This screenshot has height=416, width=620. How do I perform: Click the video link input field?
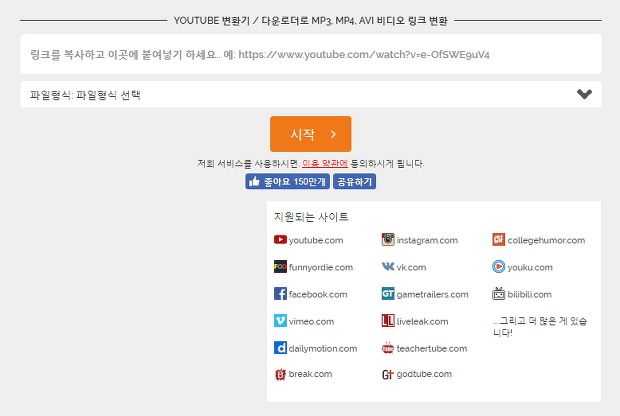(311, 54)
